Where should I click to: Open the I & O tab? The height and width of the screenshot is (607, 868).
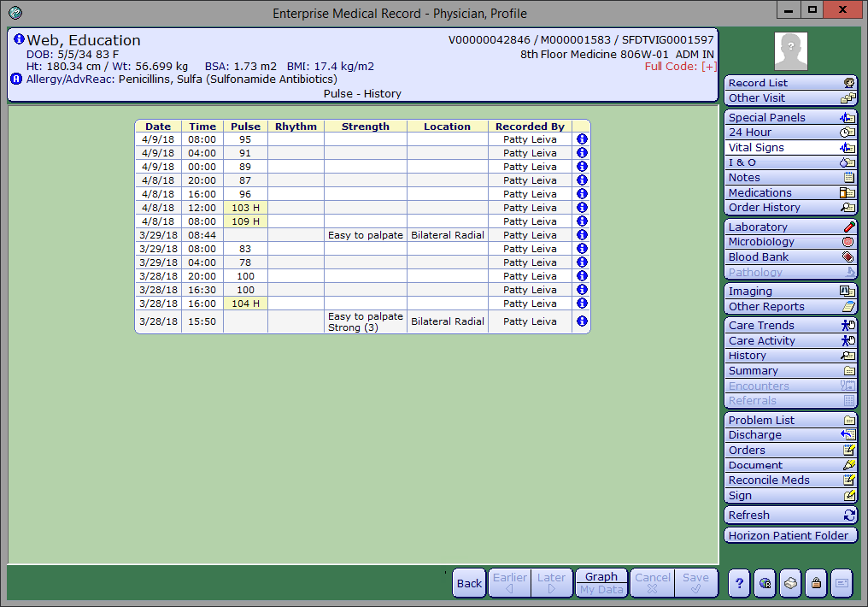point(790,162)
